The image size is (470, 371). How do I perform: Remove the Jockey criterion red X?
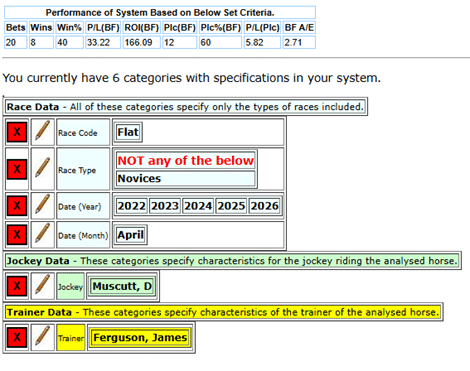17,286
